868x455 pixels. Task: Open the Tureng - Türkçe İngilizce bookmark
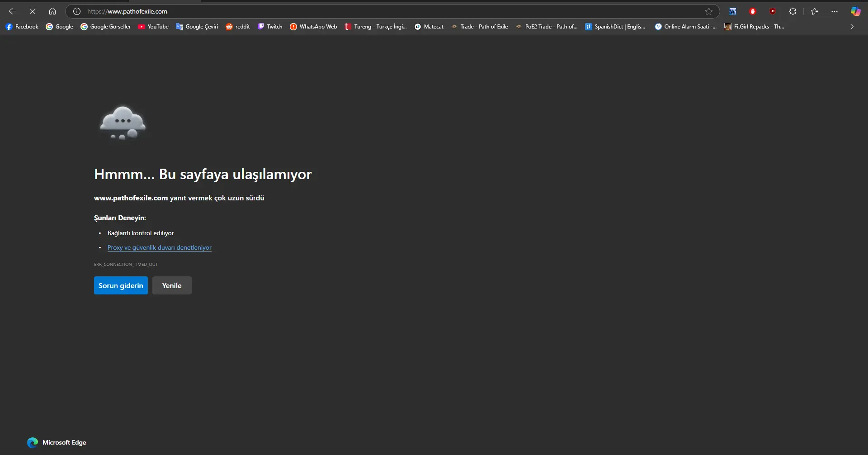376,27
